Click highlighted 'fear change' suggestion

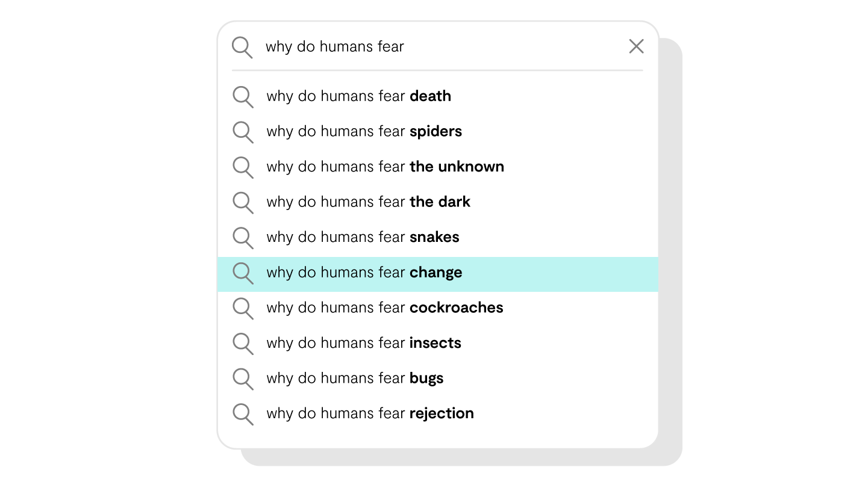point(364,273)
